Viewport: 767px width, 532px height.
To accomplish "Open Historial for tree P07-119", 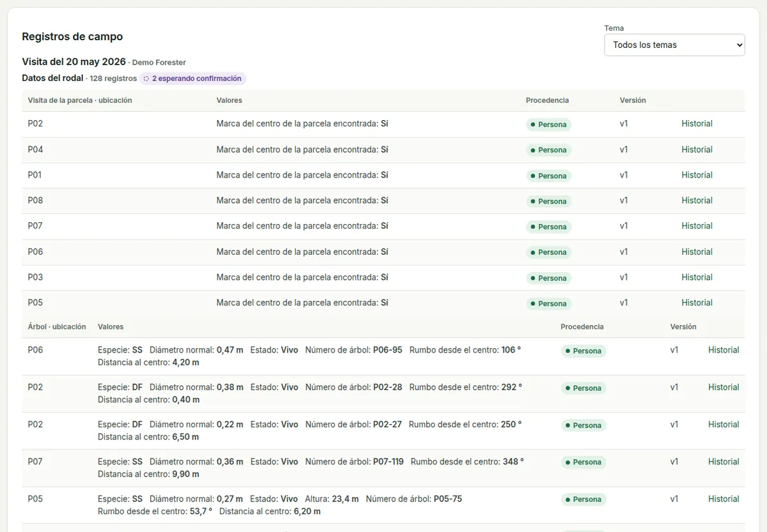I will (724, 462).
